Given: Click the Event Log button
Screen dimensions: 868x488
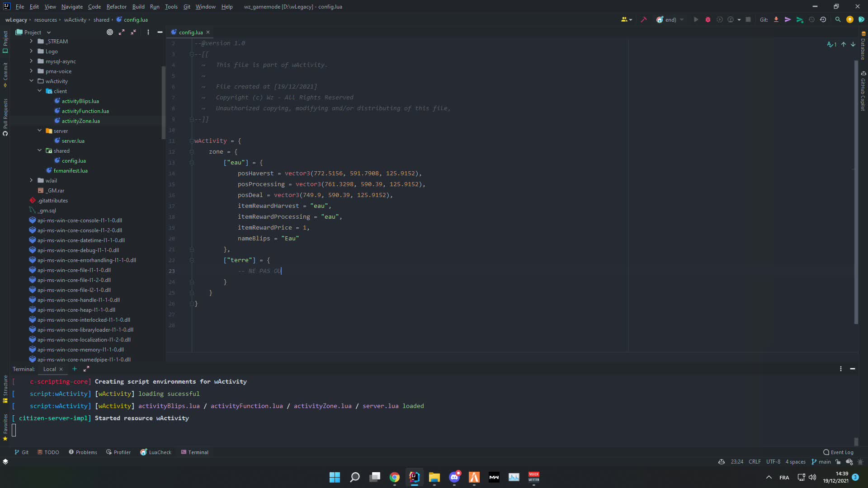Looking at the screenshot, I should 838,452.
